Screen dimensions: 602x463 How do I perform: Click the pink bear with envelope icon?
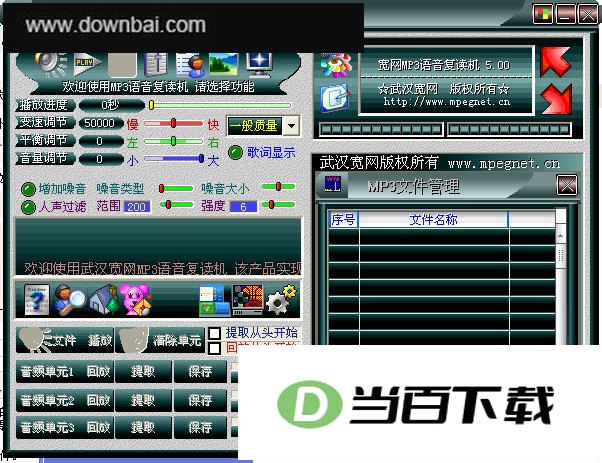(x=136, y=300)
